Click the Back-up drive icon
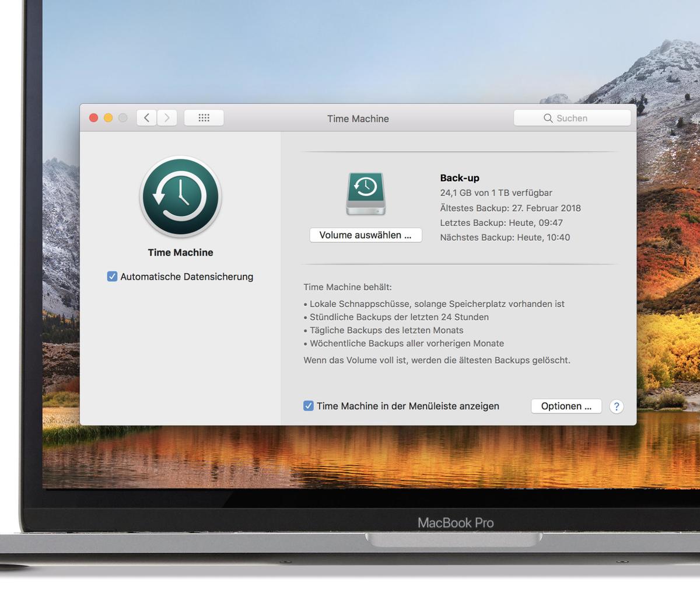The height and width of the screenshot is (593, 700). (366, 193)
